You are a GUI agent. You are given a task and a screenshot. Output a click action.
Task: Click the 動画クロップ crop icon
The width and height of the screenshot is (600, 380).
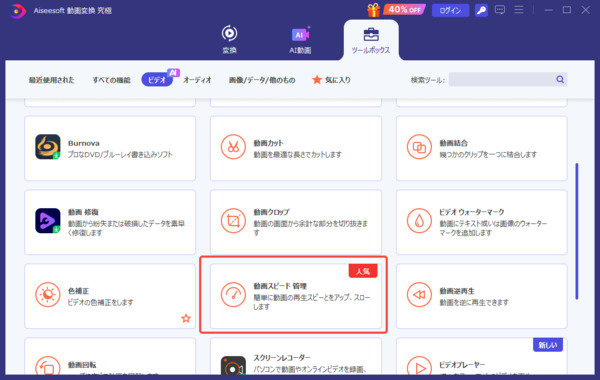click(233, 220)
